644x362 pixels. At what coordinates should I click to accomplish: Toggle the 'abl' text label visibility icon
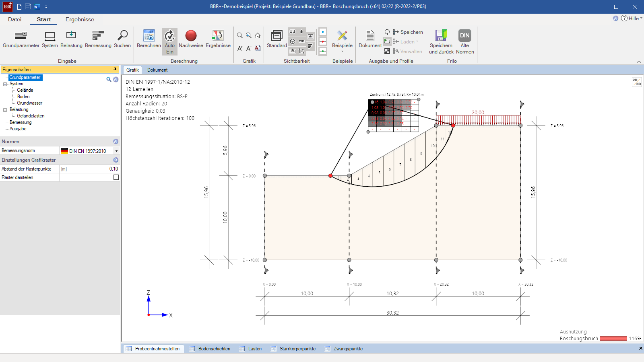click(x=310, y=37)
